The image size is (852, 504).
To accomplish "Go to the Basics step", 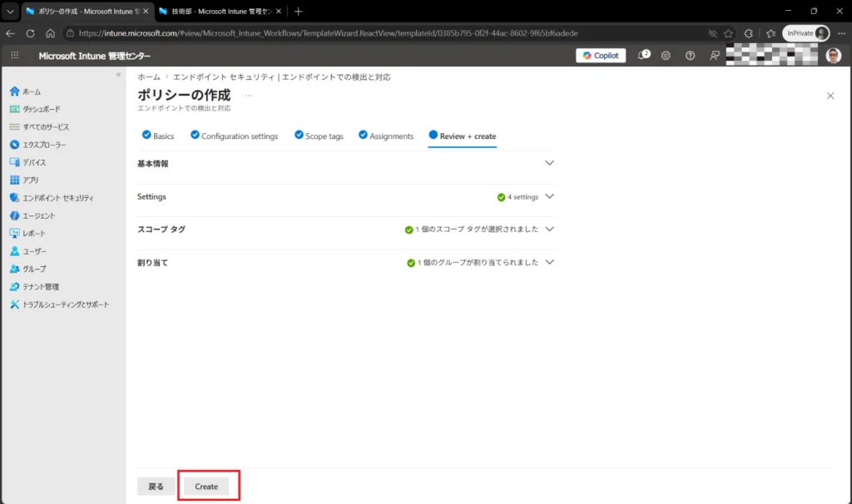I will pyautogui.click(x=158, y=136).
